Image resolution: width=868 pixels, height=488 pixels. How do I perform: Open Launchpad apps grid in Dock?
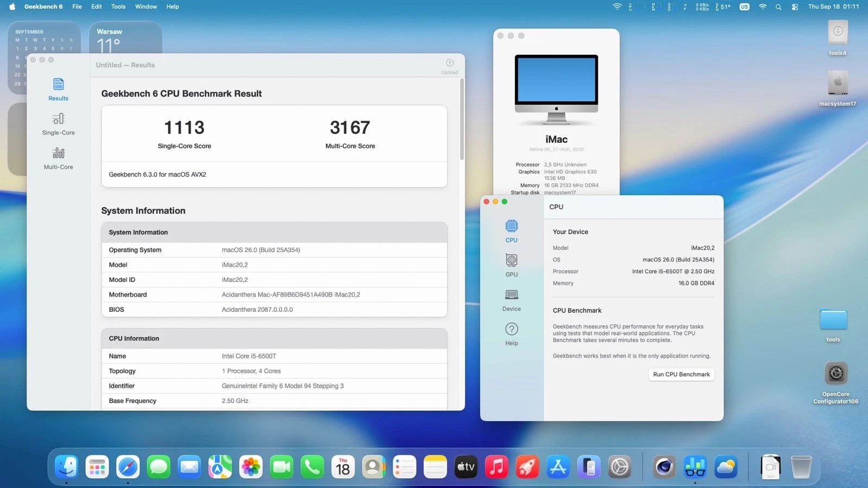pyautogui.click(x=97, y=466)
